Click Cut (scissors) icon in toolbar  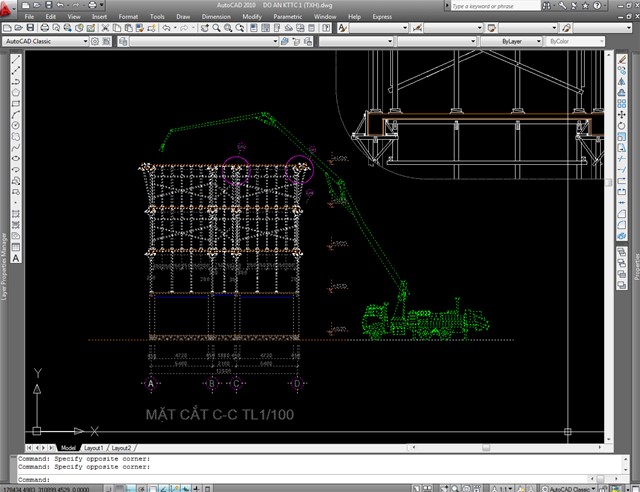click(105, 28)
